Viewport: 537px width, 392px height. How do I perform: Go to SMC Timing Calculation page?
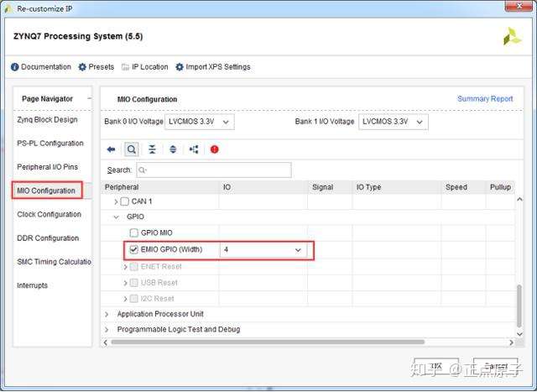click(x=54, y=262)
